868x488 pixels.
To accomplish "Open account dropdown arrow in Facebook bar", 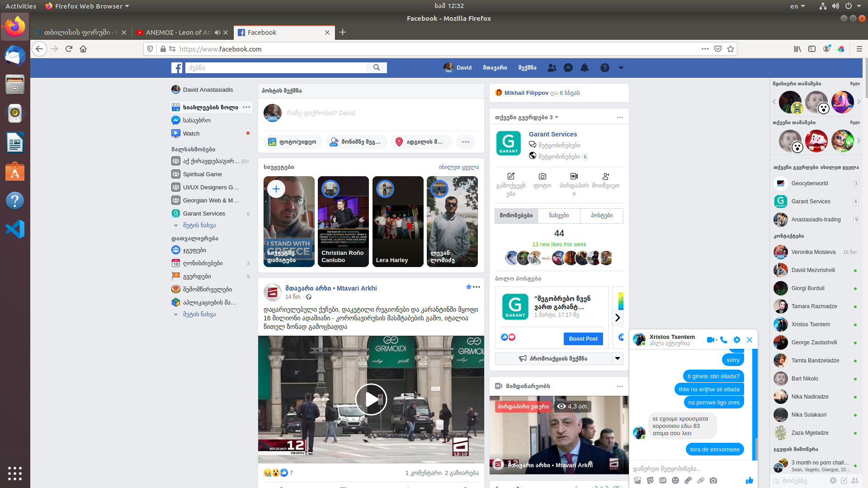I will click(621, 68).
